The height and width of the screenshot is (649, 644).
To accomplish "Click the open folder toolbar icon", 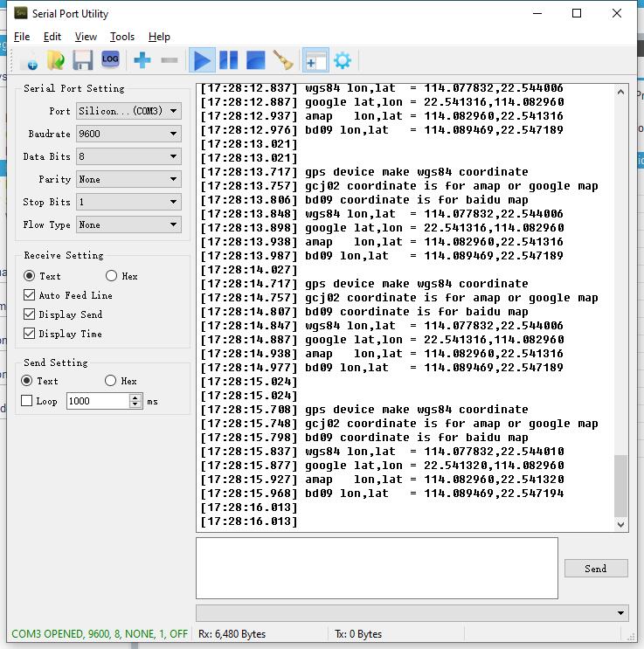I will click(56, 60).
